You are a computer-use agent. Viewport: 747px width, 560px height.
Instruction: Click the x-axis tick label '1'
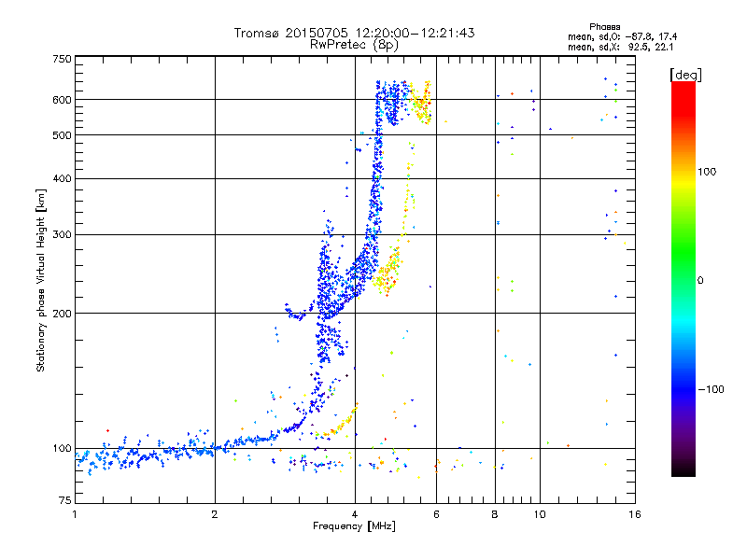[75, 514]
